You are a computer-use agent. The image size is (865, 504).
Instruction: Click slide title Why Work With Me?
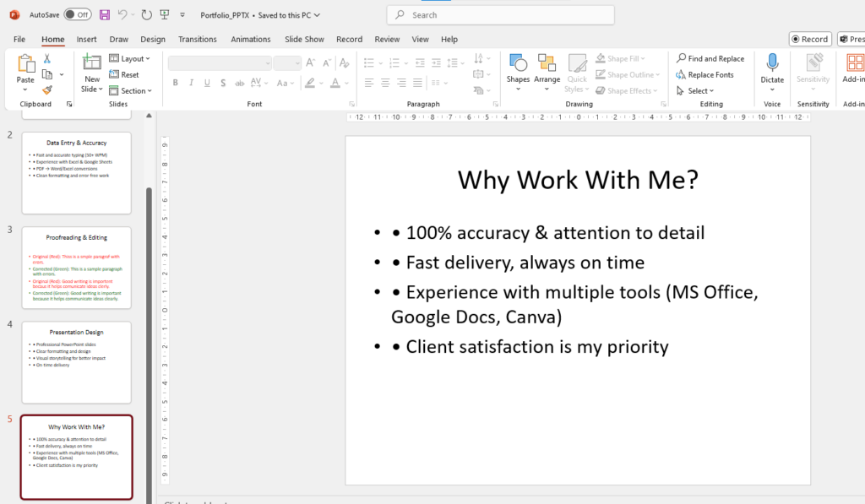pos(578,180)
